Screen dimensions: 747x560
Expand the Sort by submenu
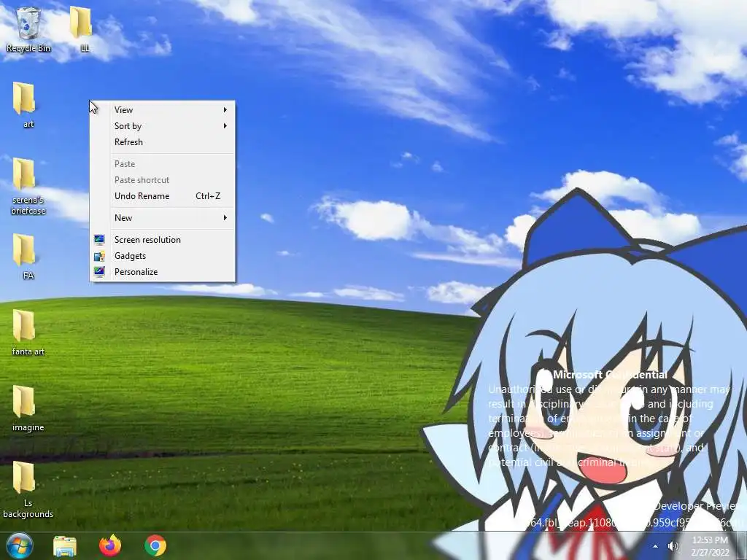163,126
